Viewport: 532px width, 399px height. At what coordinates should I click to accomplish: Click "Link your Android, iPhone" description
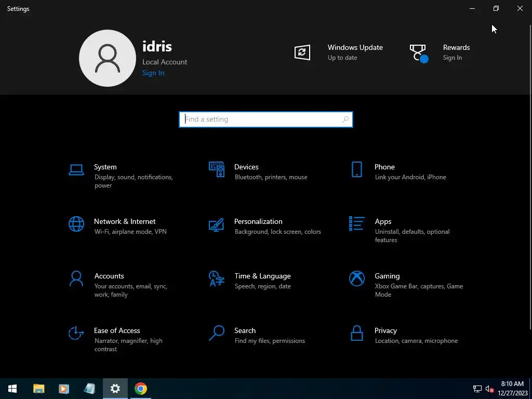[x=410, y=177]
